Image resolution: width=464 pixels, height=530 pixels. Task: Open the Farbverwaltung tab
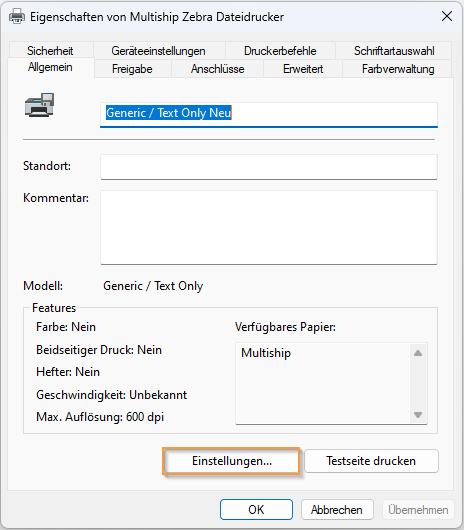(398, 69)
